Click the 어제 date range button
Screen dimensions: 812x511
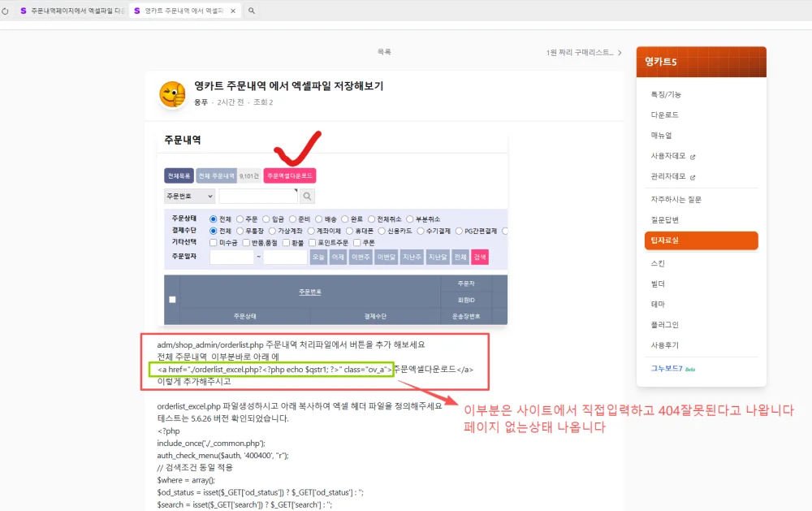pos(338,257)
